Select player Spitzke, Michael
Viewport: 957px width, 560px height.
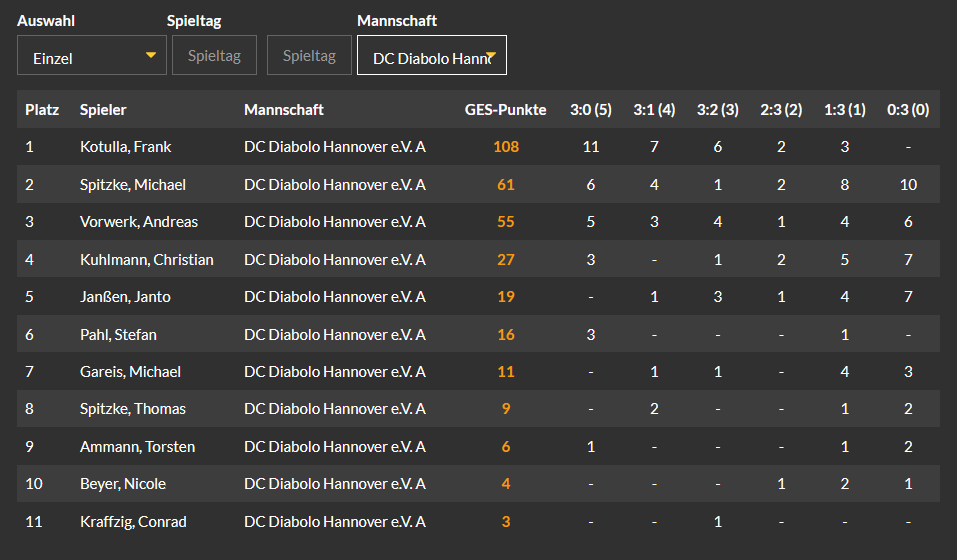[x=132, y=184]
